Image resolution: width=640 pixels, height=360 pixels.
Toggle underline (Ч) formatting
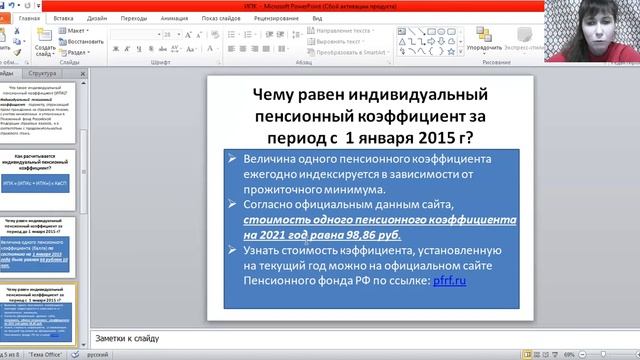coord(139,49)
